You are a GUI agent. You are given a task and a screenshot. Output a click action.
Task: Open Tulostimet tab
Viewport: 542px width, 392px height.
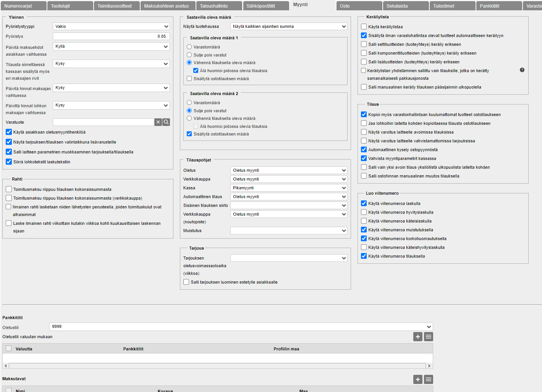453,6
